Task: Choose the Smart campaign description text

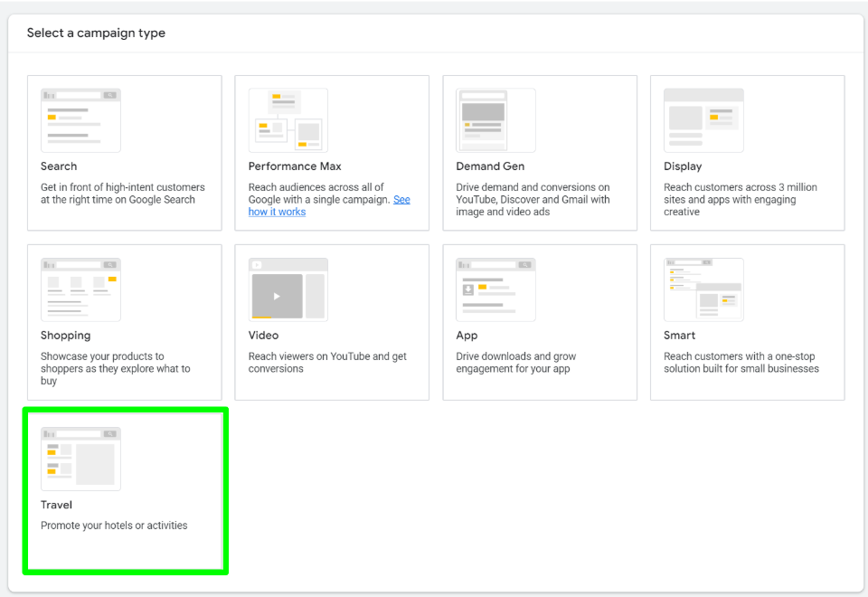Action: click(741, 363)
